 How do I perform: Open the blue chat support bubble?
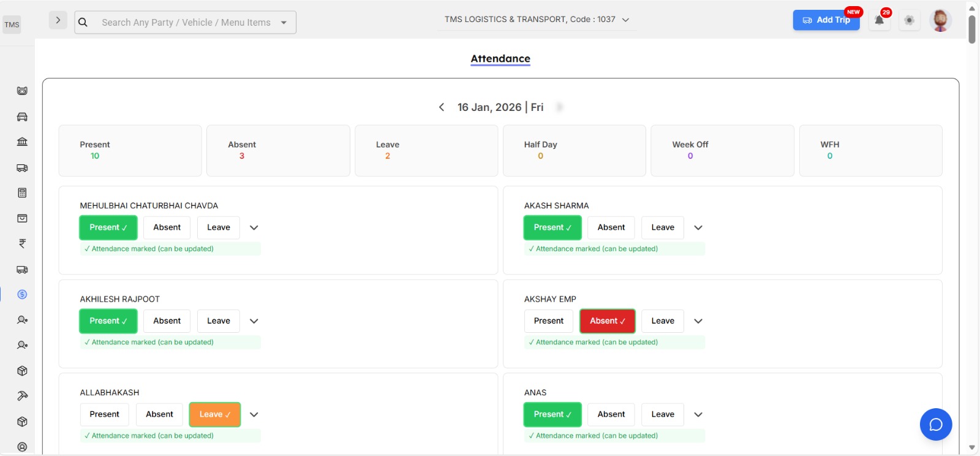[x=935, y=424]
